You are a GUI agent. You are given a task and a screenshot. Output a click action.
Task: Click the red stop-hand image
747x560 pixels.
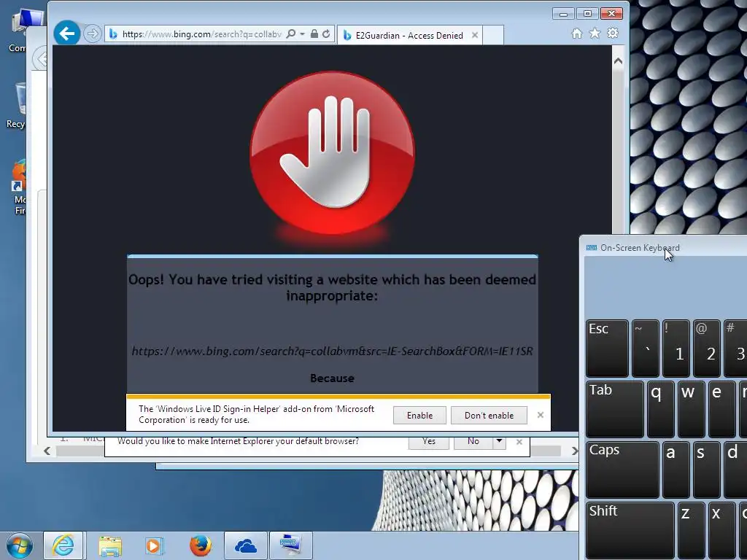click(332, 152)
